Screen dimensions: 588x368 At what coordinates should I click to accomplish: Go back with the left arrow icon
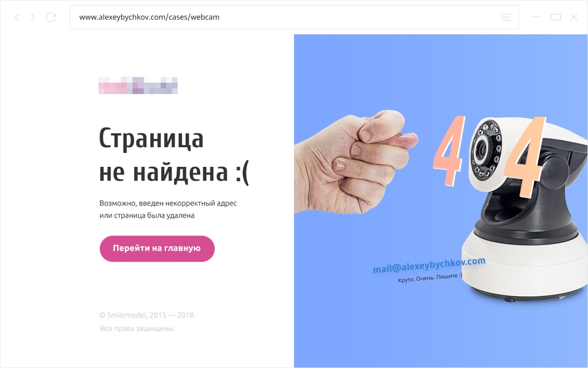coord(17,17)
